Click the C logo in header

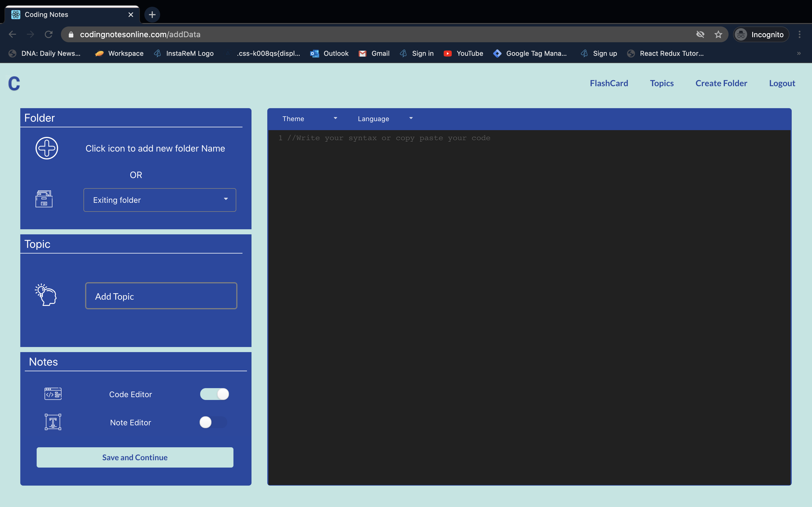pos(14,83)
